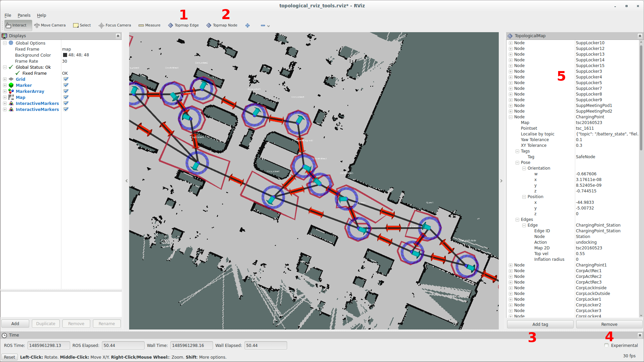Collapse the ChargingPoint node entry
This screenshot has height=362, width=644.
(x=511, y=117)
